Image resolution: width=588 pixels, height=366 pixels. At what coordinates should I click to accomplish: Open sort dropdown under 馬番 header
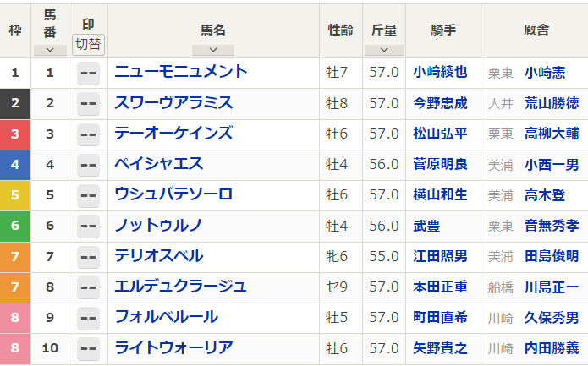(50, 50)
